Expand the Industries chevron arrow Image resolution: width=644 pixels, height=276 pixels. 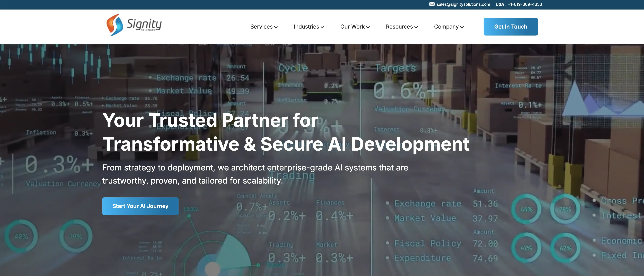tap(322, 27)
